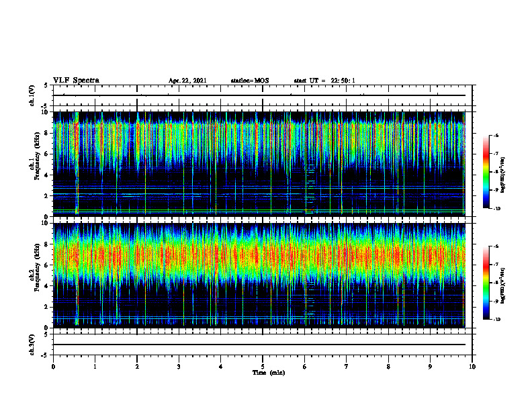
Task: Click the "VLF Spectra" title text
Action: coord(76,81)
